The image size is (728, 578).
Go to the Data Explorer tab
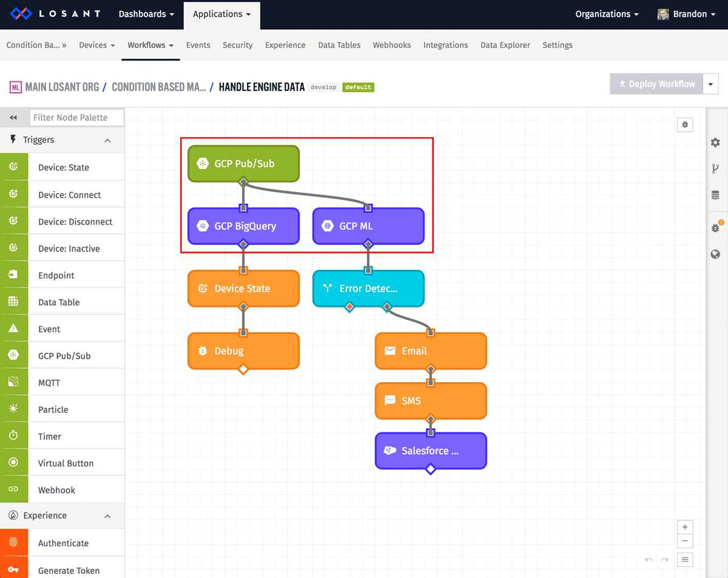point(505,45)
